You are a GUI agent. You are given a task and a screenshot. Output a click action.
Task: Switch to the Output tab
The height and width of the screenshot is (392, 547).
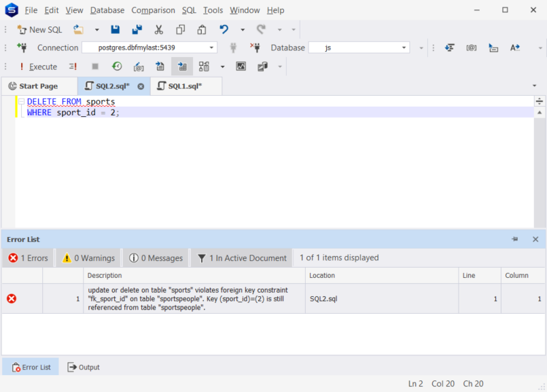click(83, 367)
